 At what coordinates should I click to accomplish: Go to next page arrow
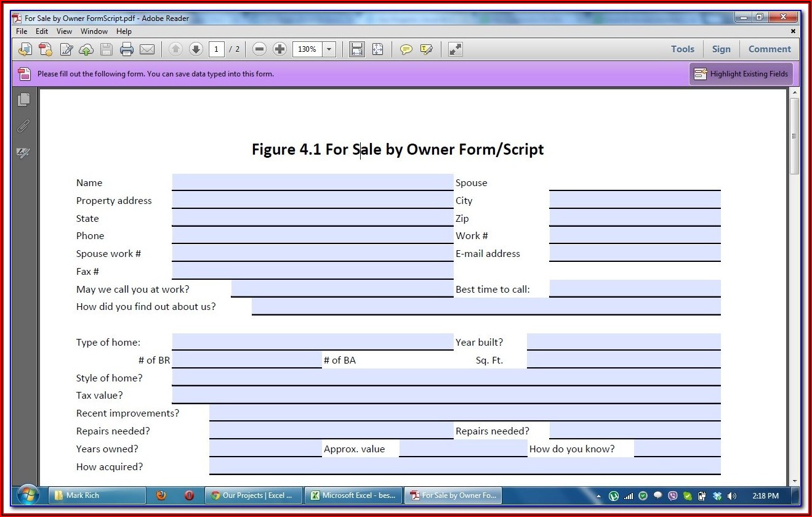tap(196, 49)
